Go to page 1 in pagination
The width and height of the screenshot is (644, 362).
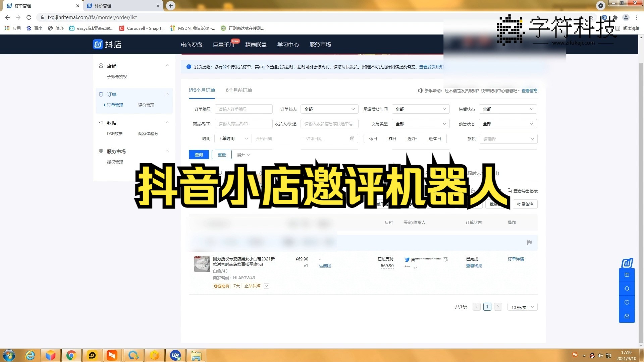point(487,307)
